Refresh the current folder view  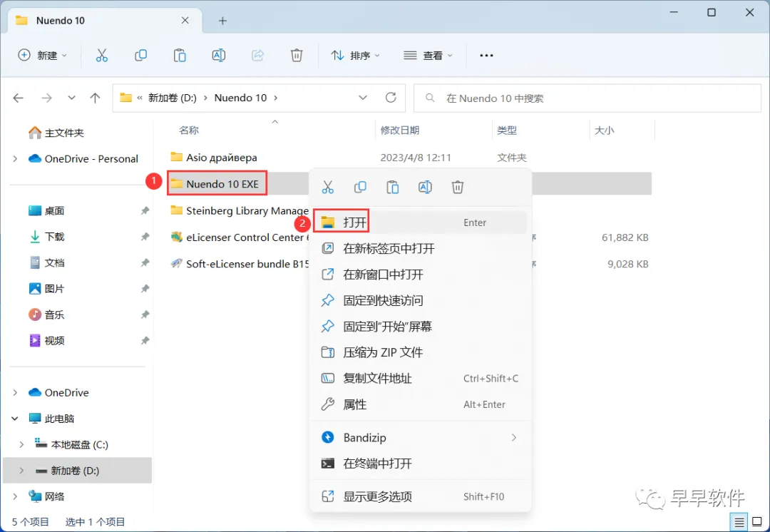pyautogui.click(x=391, y=98)
